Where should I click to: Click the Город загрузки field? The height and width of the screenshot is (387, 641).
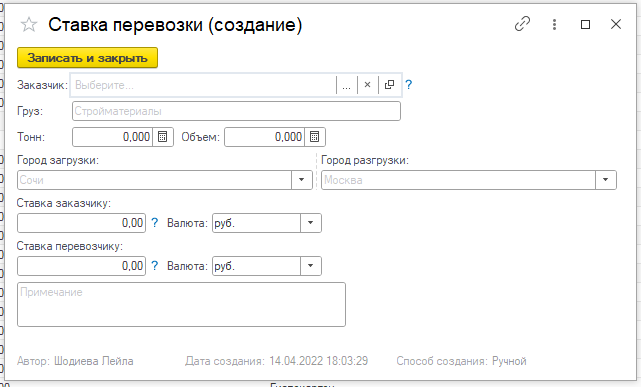coord(154,180)
